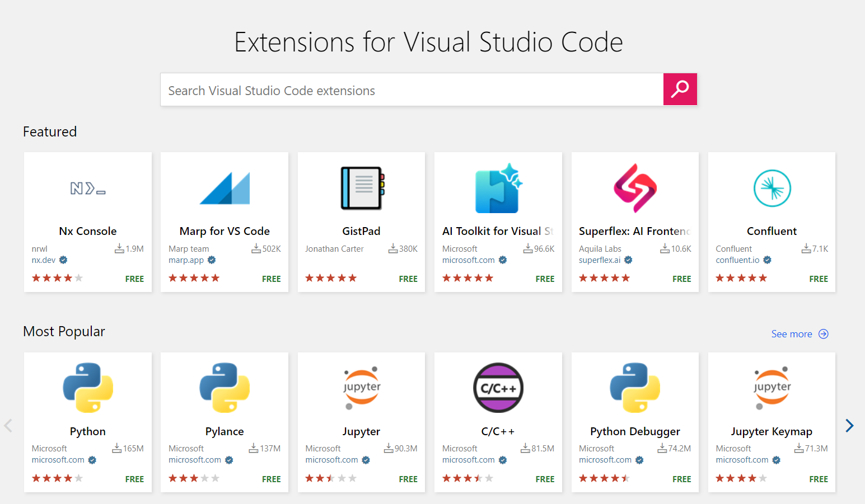
Task: Advance Most Popular carousel with right chevron
Action: 849,426
